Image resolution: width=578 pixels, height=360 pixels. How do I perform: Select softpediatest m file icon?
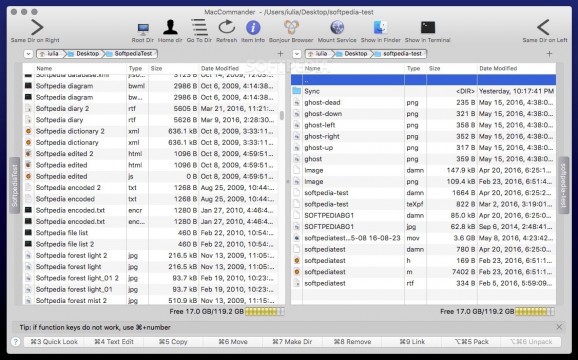coord(297,272)
